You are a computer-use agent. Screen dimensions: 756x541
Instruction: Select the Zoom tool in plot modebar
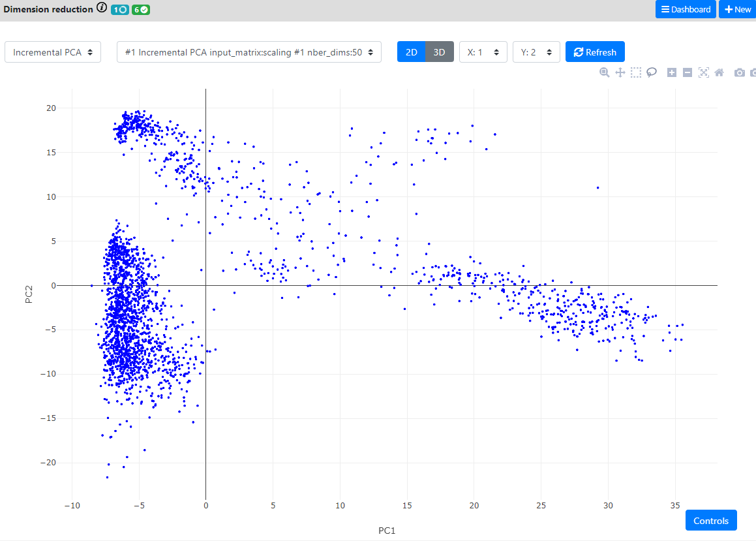[605, 72]
